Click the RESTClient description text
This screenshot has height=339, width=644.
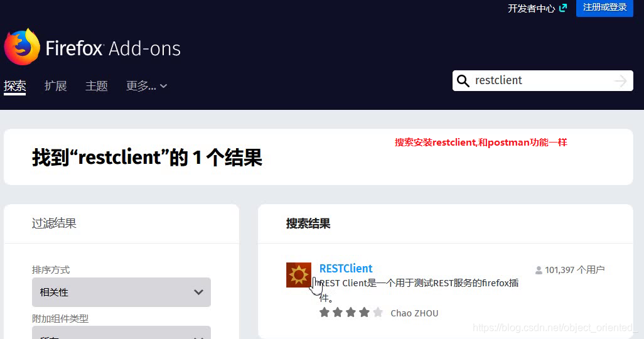(419, 290)
